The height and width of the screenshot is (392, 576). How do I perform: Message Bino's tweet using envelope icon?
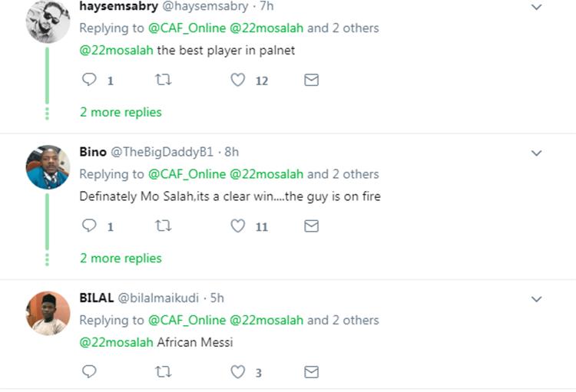(311, 226)
